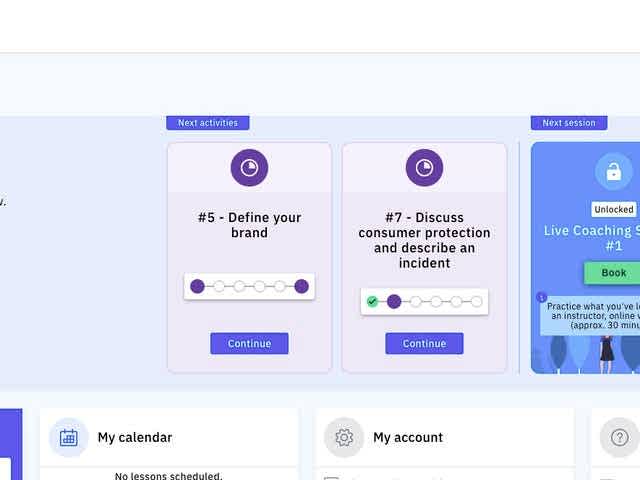
Task: Click the Next activities label tab
Action: pyautogui.click(x=208, y=123)
